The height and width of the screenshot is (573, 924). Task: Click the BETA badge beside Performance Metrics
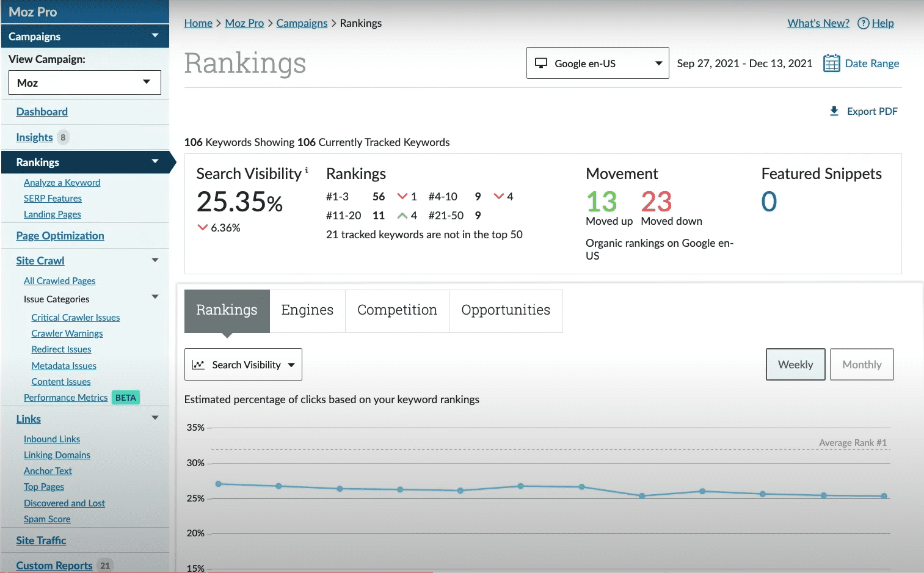126,398
